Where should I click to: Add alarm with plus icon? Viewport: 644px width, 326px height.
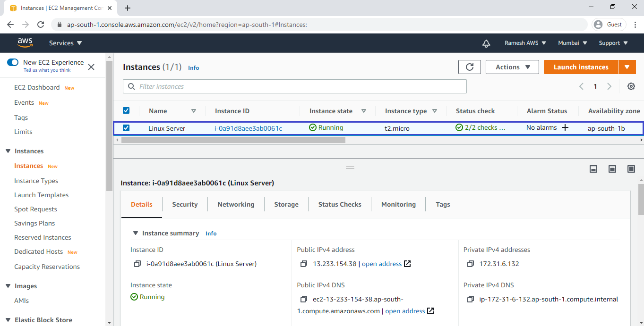pyautogui.click(x=565, y=127)
